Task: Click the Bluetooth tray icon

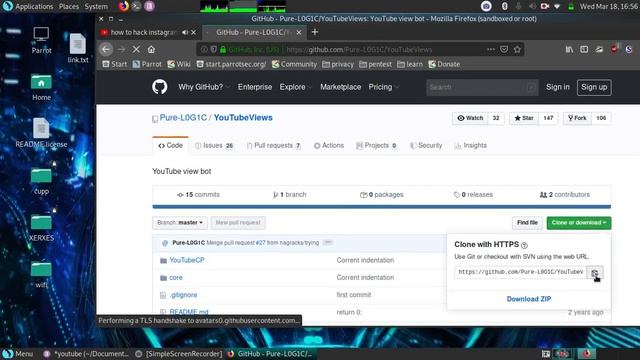Action: point(504,6)
